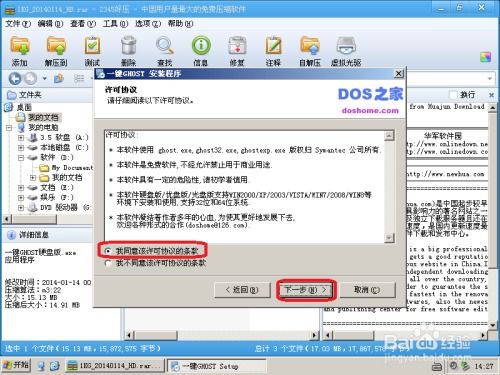
Task: Open the 文件(F) menu
Action: pyautogui.click(x=18, y=24)
